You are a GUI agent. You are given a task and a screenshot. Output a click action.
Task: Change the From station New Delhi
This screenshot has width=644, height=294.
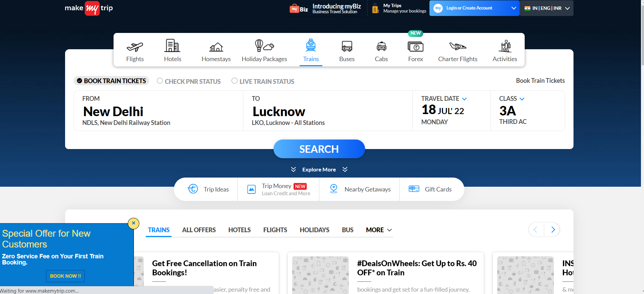158,111
